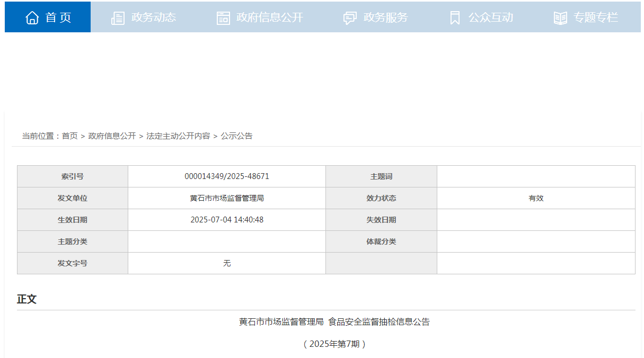Click the 发文字号 header cell
Image resolution: width=644 pixels, height=358 pixels.
click(x=73, y=263)
